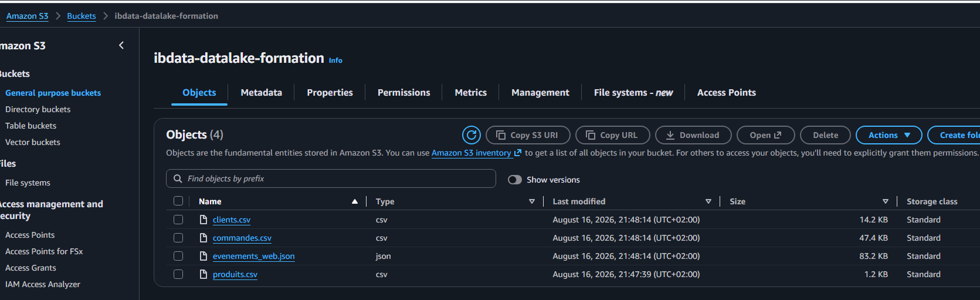Click the 83.2 KB size cell
The image size is (980, 300).
tap(873, 256)
